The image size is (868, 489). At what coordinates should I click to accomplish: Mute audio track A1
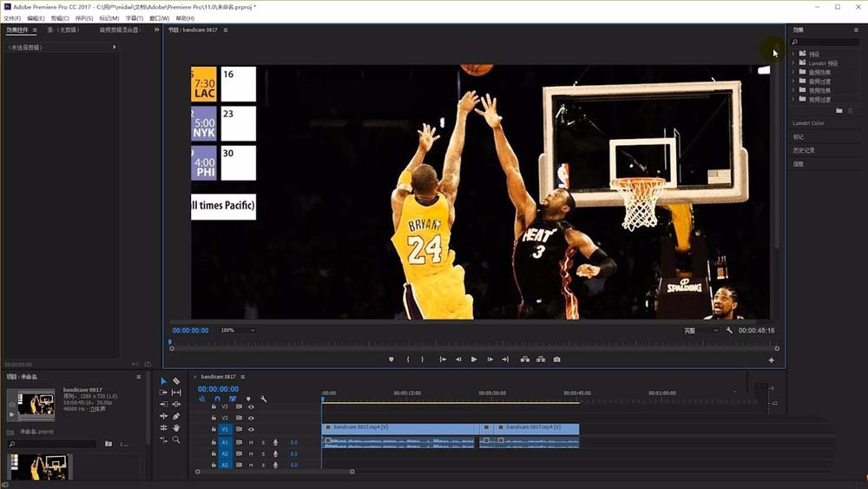(x=251, y=442)
